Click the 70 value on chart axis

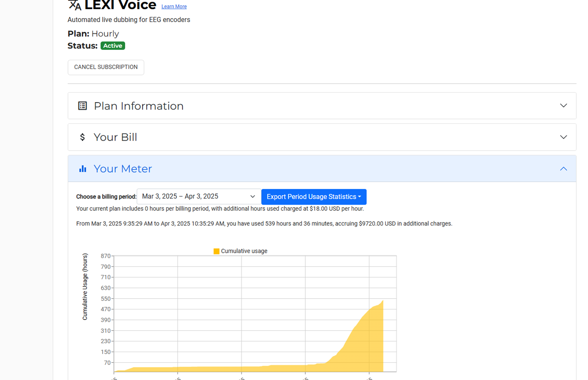pos(107,363)
